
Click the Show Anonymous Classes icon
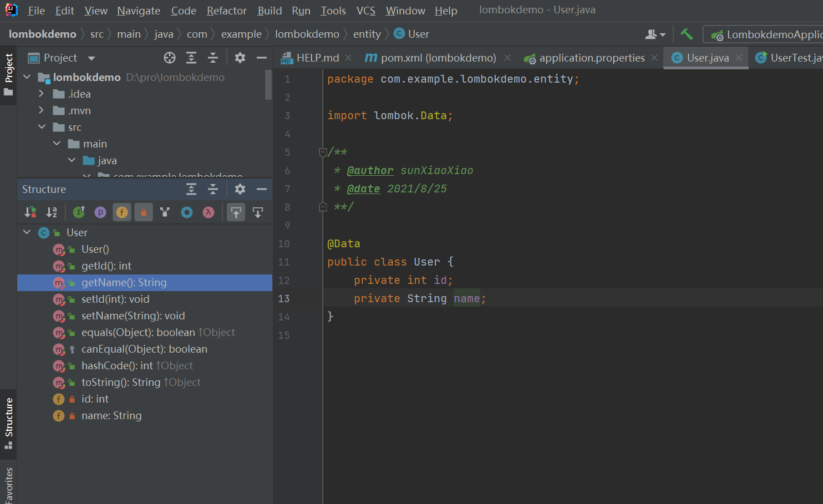click(187, 212)
